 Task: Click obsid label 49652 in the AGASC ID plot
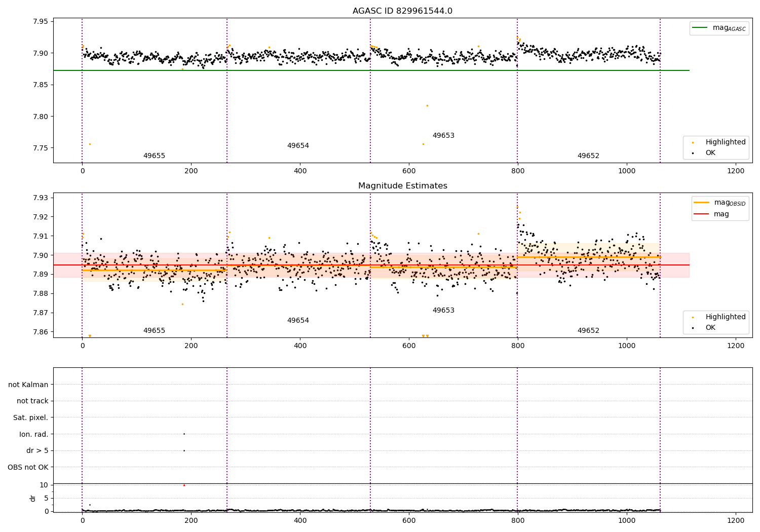(588, 156)
